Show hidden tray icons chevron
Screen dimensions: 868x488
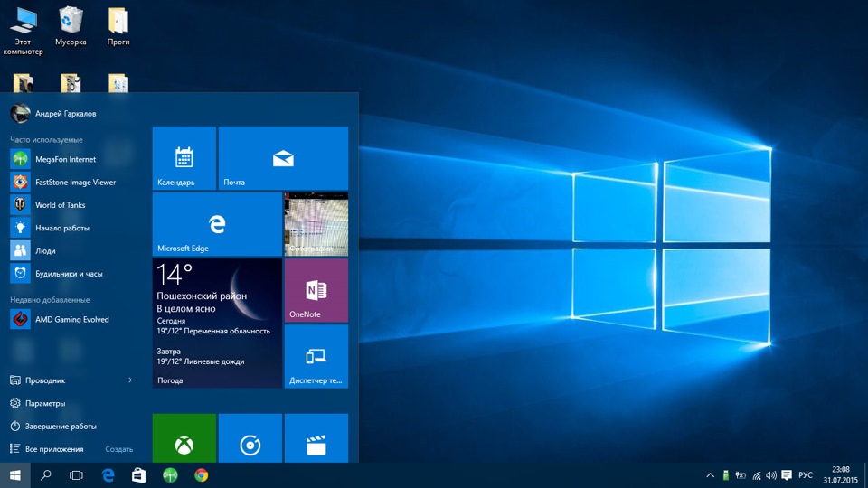711,475
